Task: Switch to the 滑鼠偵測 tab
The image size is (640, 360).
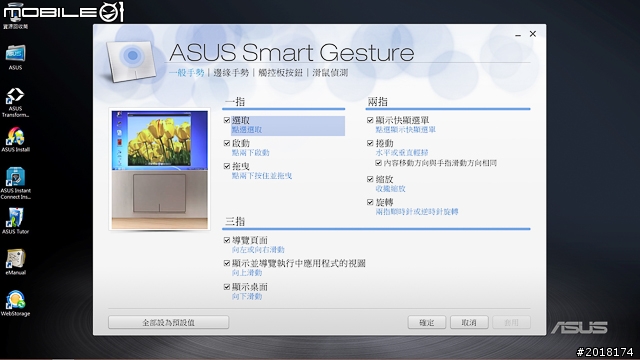Action: click(330, 73)
